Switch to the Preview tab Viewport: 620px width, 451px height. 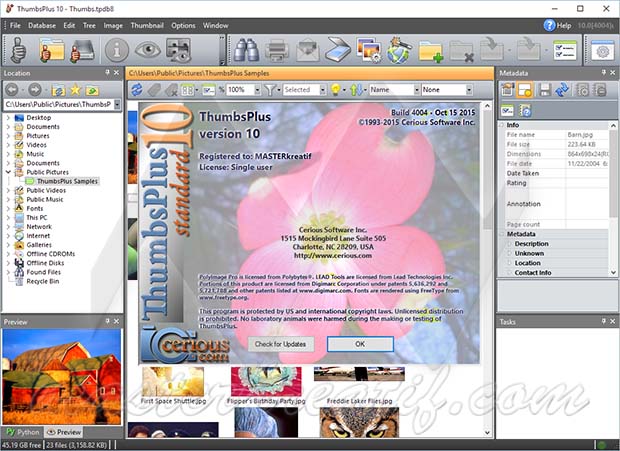64,432
